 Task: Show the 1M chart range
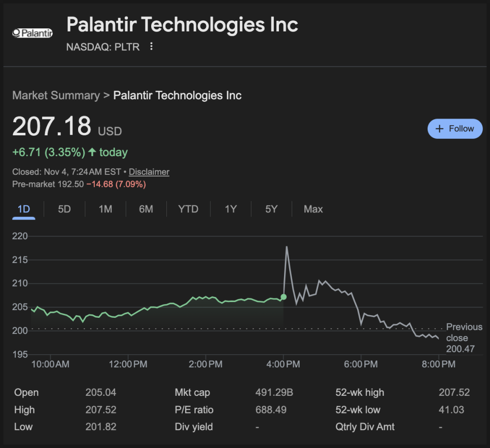click(106, 209)
